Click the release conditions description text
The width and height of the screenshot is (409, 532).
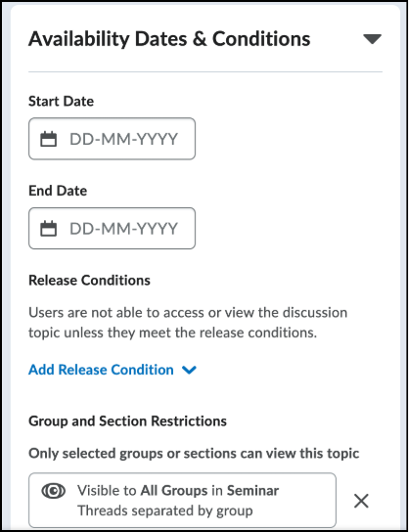point(188,323)
